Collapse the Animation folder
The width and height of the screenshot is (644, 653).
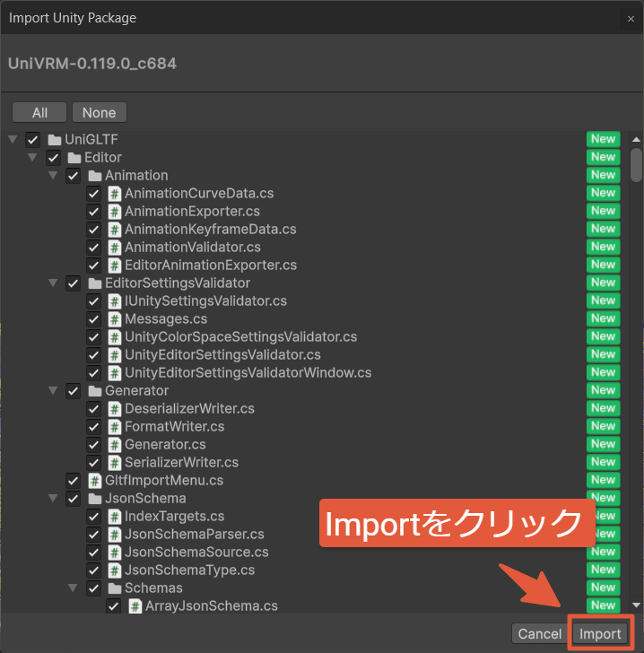53,175
